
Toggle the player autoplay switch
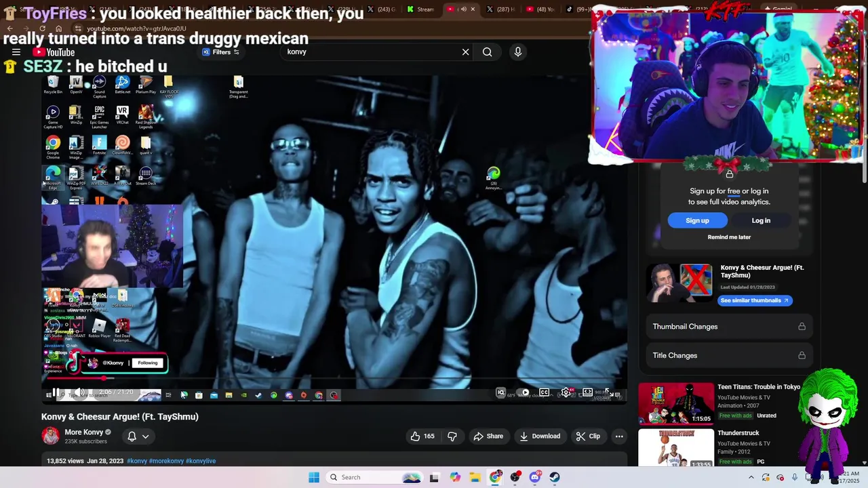pos(524,392)
